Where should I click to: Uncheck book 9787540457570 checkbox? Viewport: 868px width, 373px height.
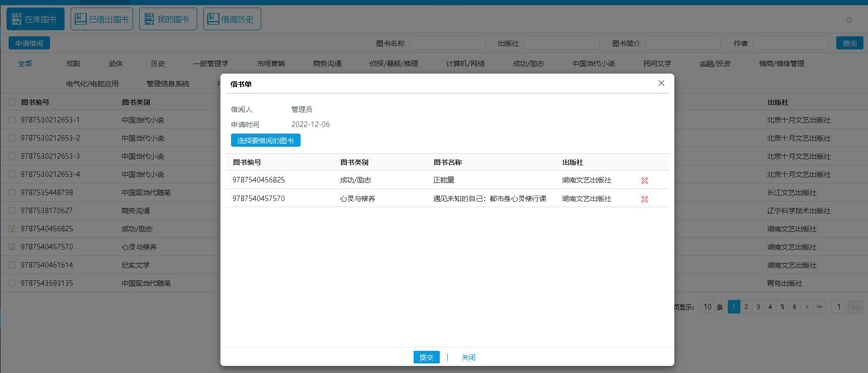pyautogui.click(x=12, y=247)
